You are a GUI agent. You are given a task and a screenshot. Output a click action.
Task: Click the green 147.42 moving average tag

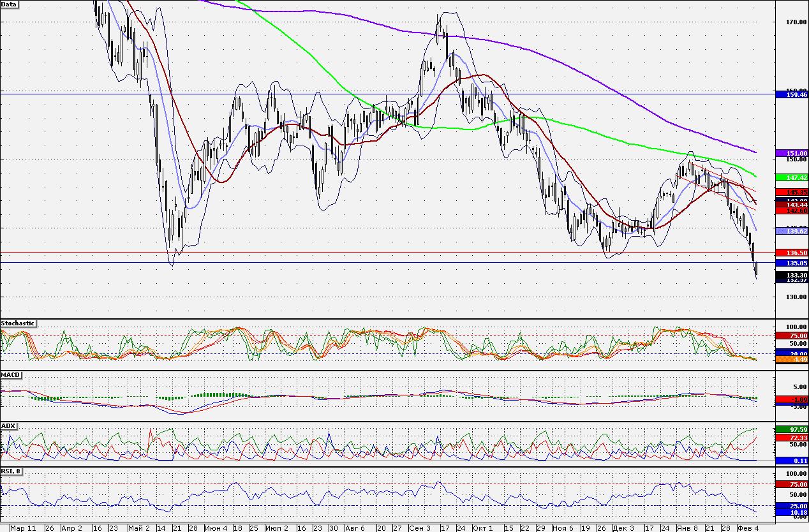792,176
